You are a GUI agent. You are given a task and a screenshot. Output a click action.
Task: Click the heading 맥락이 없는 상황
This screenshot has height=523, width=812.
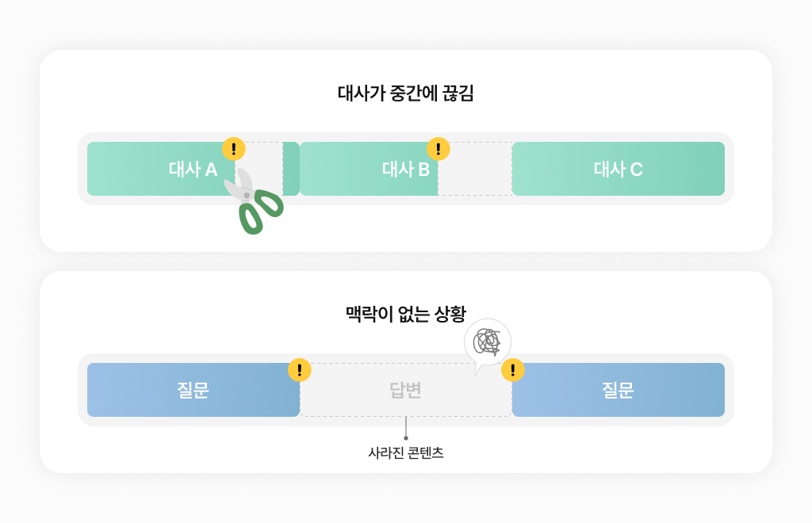(x=406, y=314)
